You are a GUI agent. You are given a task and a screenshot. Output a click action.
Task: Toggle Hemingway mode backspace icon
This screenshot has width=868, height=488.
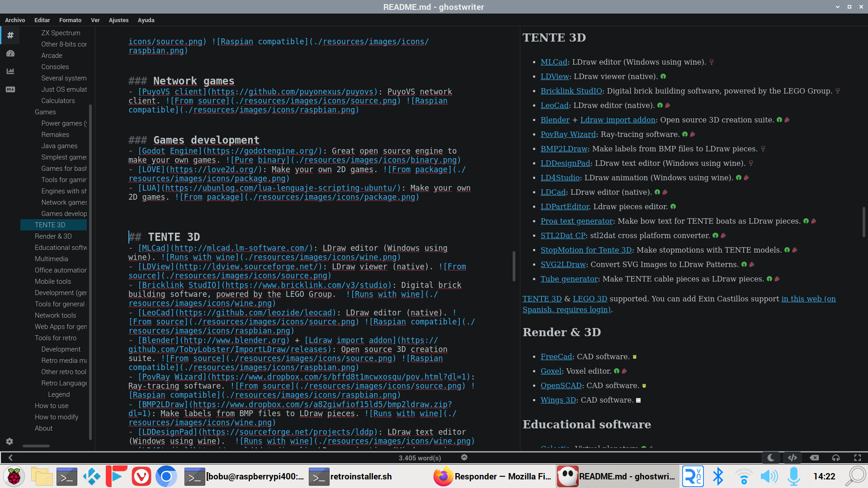click(x=814, y=458)
